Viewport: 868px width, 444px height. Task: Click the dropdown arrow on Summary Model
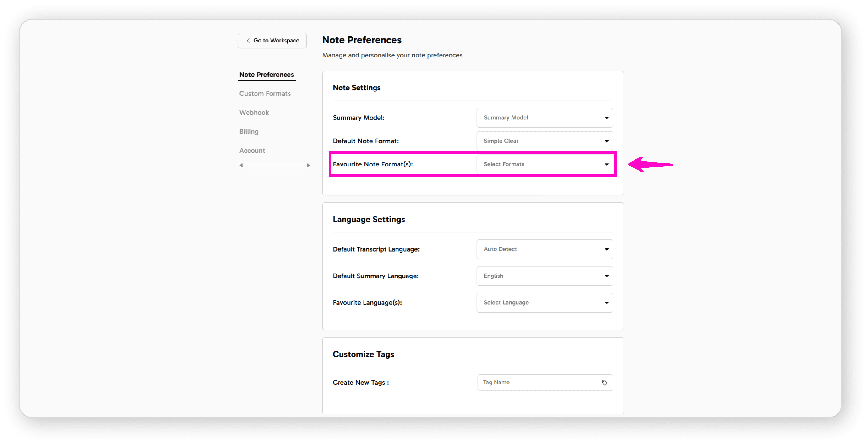pyautogui.click(x=607, y=118)
